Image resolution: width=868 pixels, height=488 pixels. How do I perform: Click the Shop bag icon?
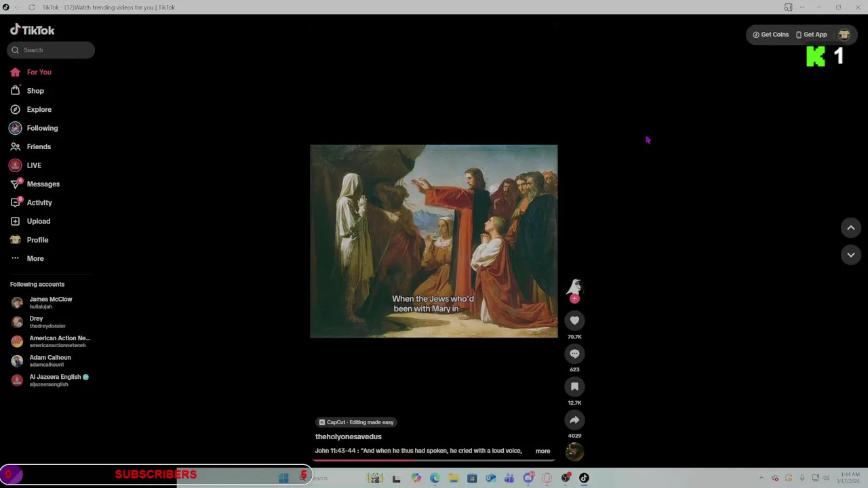click(x=15, y=91)
